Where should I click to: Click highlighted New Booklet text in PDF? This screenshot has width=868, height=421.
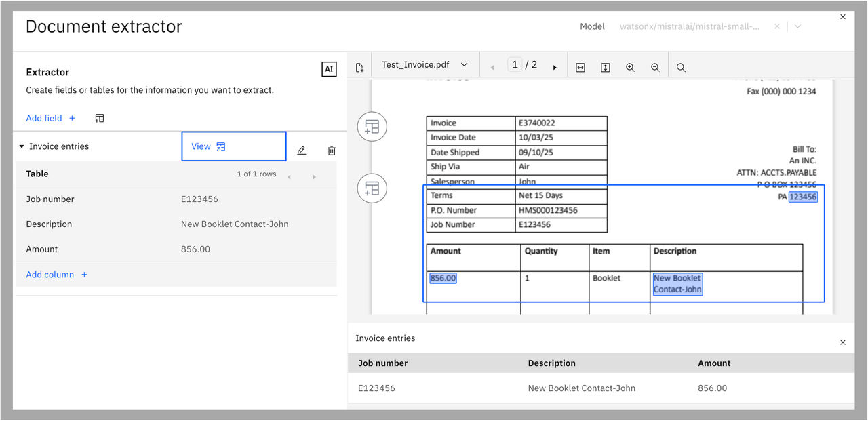tap(677, 283)
